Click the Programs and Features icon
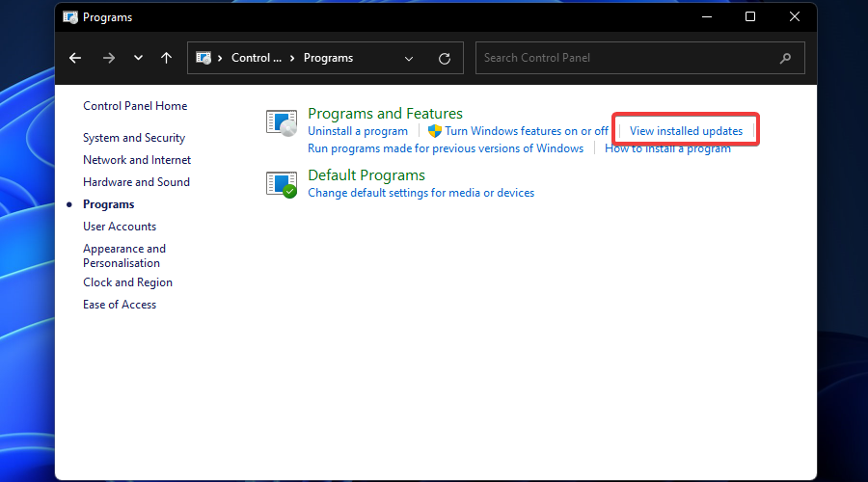The image size is (868, 482). tap(282, 122)
